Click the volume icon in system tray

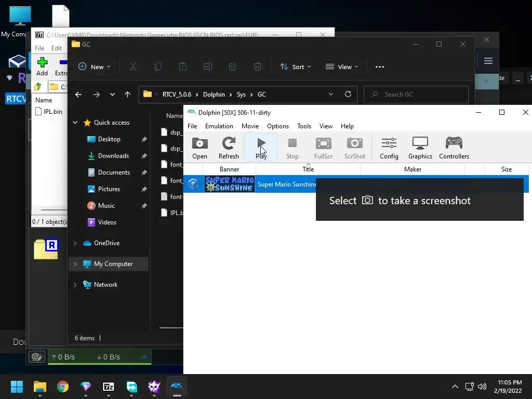482,387
